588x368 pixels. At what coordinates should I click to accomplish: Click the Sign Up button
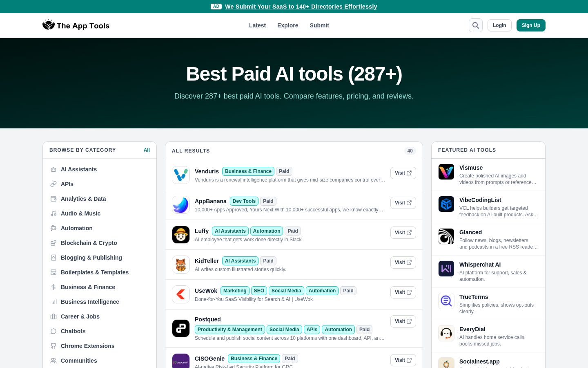531,25
